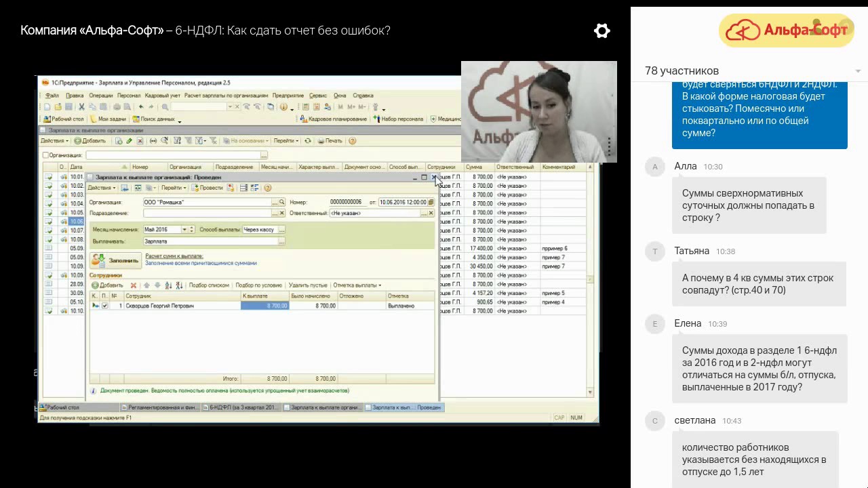
Task: Switch to 6-НДФЛ (за 3 квартал) window tab
Action: point(243,407)
